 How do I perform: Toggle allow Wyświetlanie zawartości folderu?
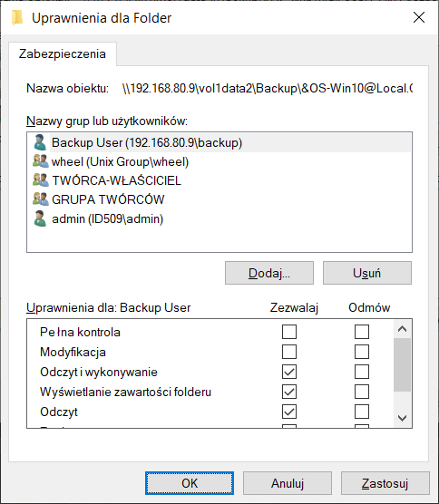coord(289,392)
